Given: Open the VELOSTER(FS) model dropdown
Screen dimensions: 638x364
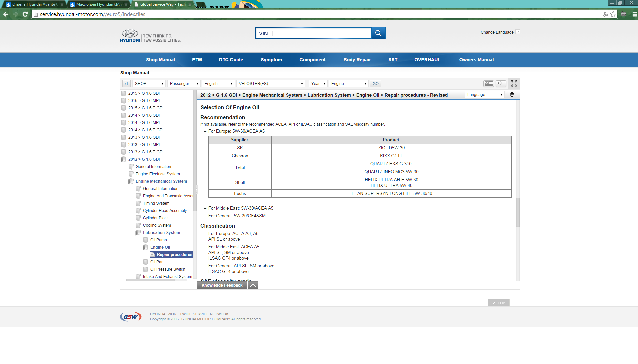Looking at the screenshot, I should pos(270,84).
